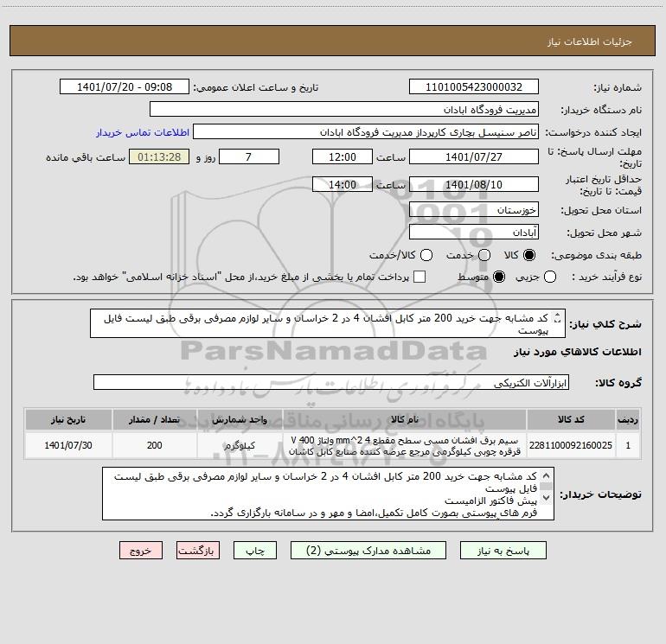Click the remaining days field showing 7
This screenshot has width=666, height=644.
[x=249, y=157]
